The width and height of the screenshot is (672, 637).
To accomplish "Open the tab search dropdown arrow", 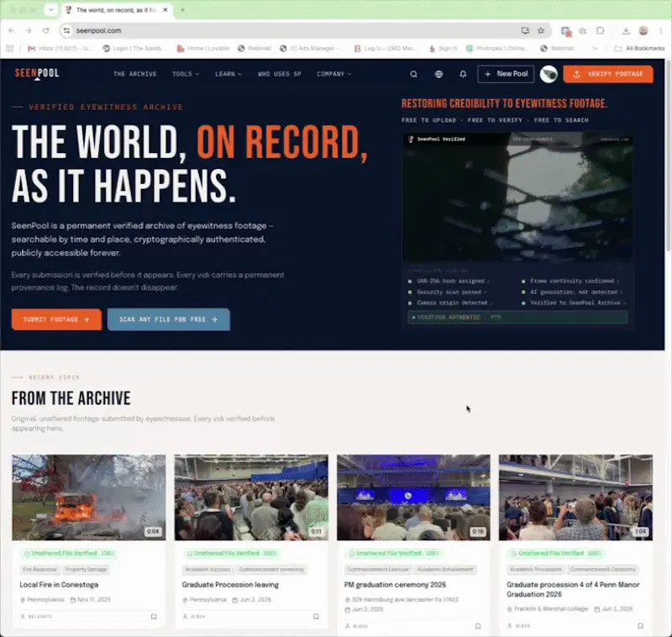I will coord(51,9).
